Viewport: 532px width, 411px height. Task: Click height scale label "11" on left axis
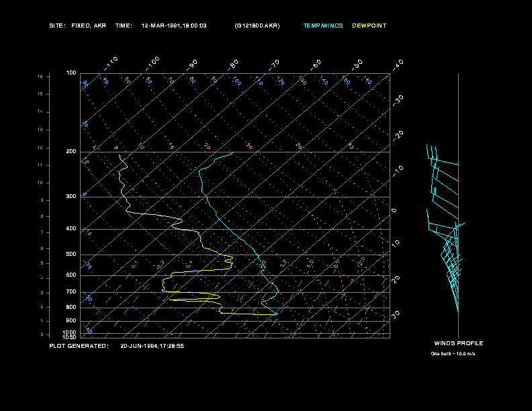pos(40,165)
